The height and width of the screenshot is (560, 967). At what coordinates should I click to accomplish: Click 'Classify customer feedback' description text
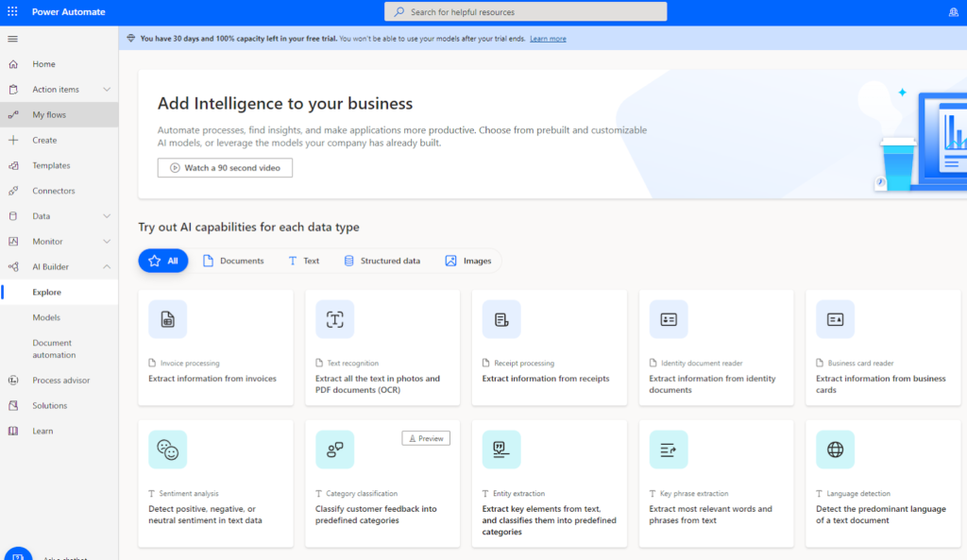click(x=376, y=515)
